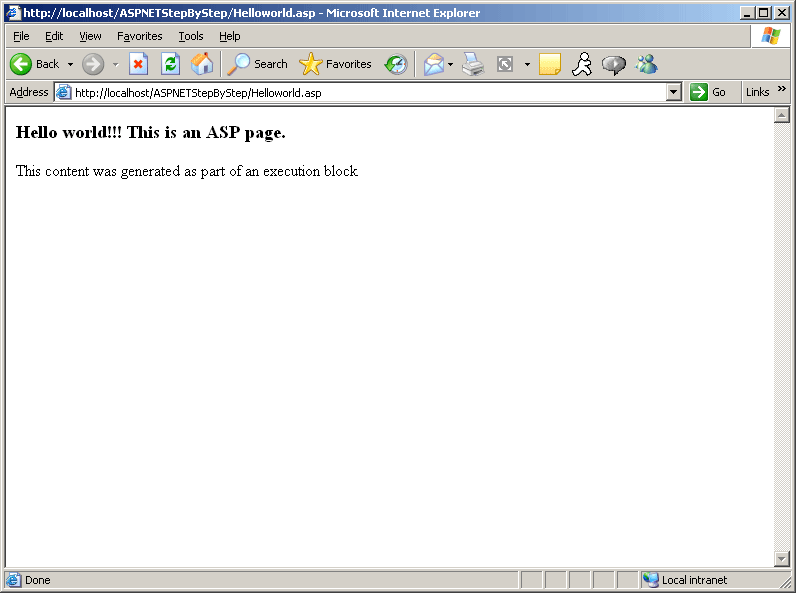Open the History pane icon

coord(396,64)
